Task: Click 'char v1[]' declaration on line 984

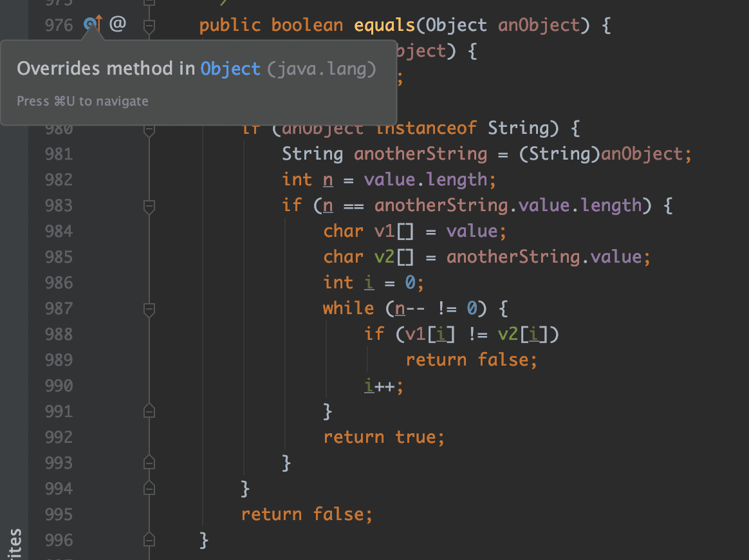Action: click(368, 231)
